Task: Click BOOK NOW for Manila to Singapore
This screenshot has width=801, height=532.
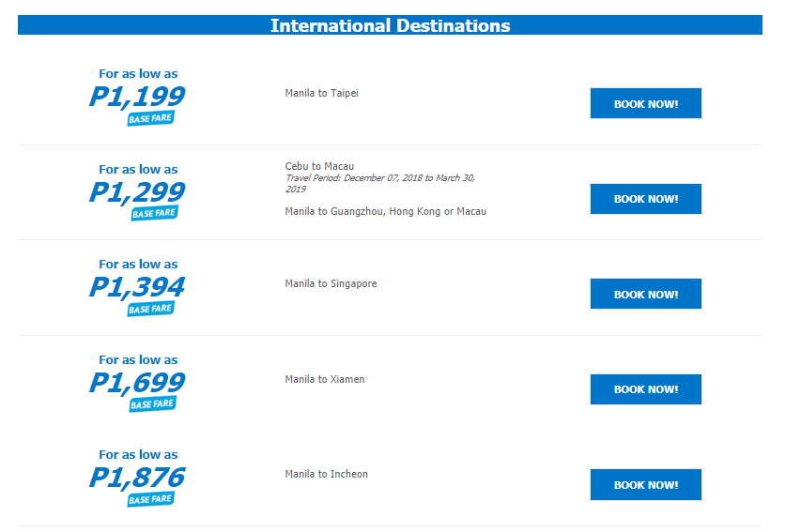Action: click(x=646, y=294)
